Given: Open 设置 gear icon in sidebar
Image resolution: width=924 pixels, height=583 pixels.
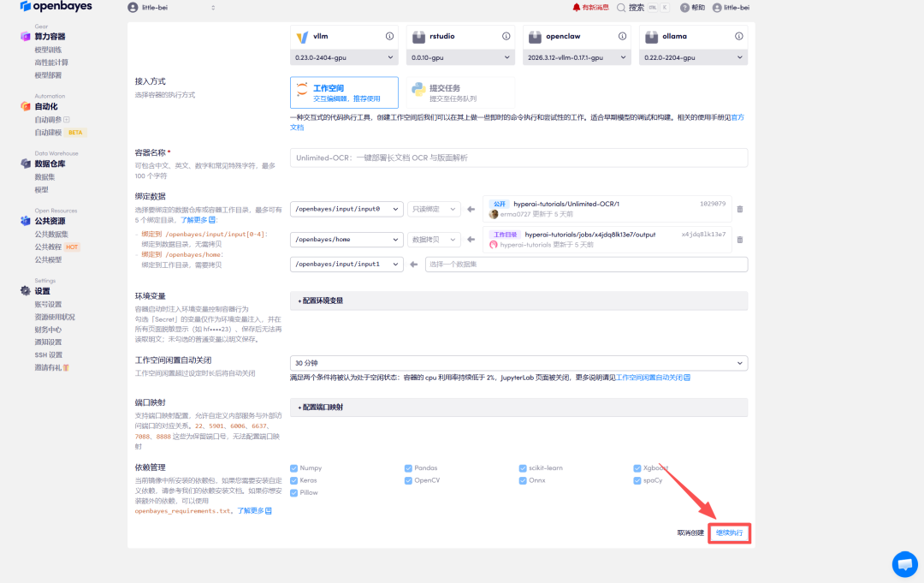Looking at the screenshot, I should pos(26,290).
